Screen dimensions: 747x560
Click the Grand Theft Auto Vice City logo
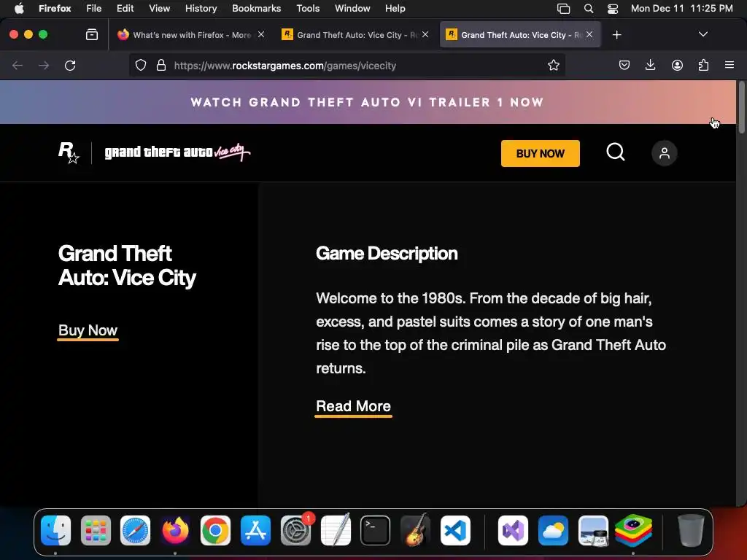pos(177,152)
